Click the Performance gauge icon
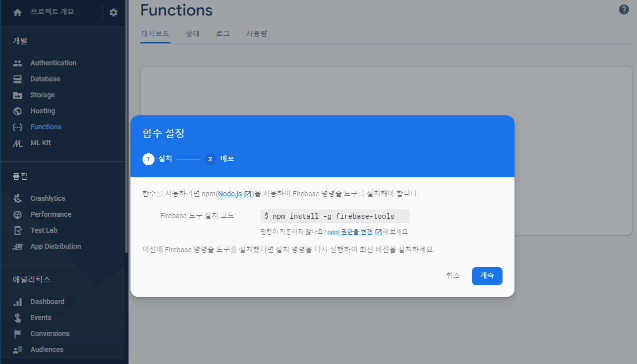This screenshot has width=637, height=364. click(17, 214)
